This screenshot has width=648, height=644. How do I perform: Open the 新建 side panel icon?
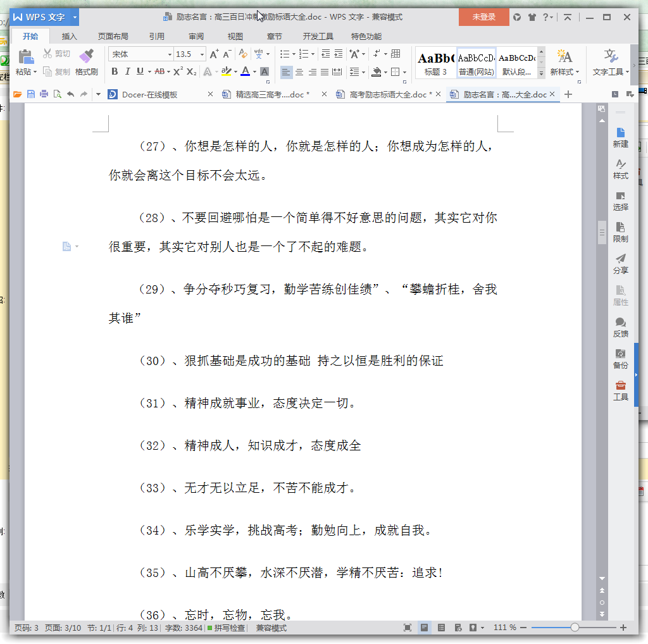click(x=620, y=137)
